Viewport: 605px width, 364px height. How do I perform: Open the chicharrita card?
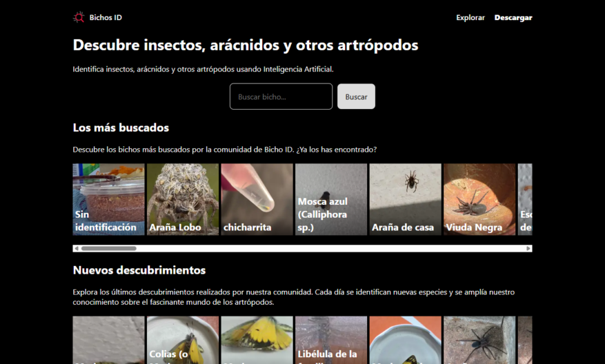257,199
